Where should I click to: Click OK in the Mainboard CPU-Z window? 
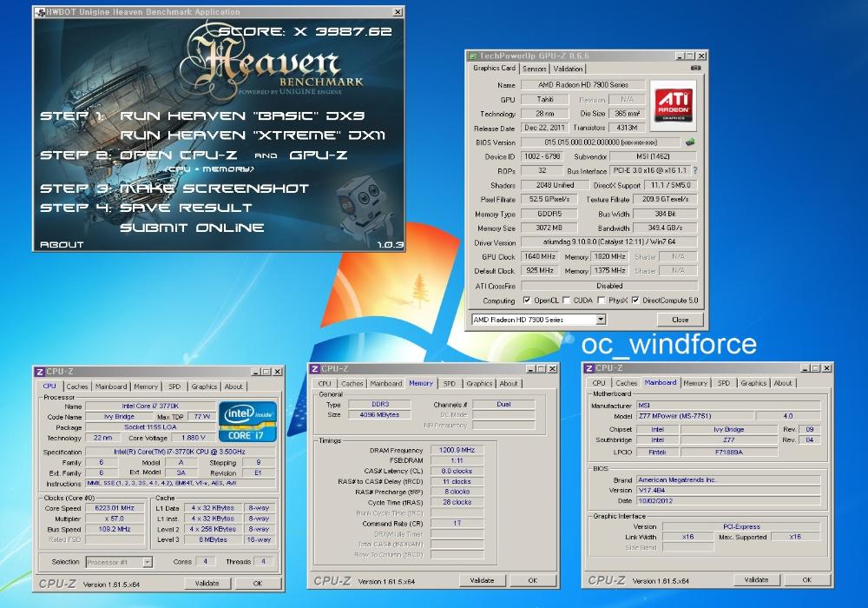pos(807,579)
